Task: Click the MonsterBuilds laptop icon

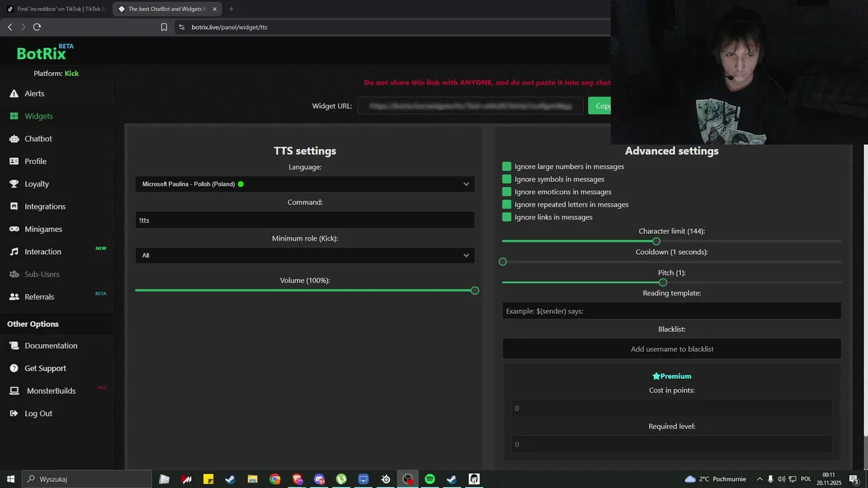Action: coord(14,391)
